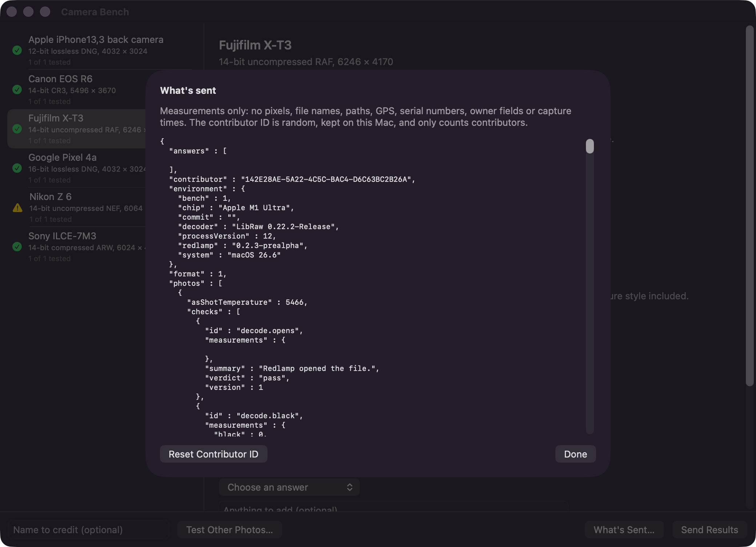Click the "id" : "decode.opens" line

(x=254, y=331)
